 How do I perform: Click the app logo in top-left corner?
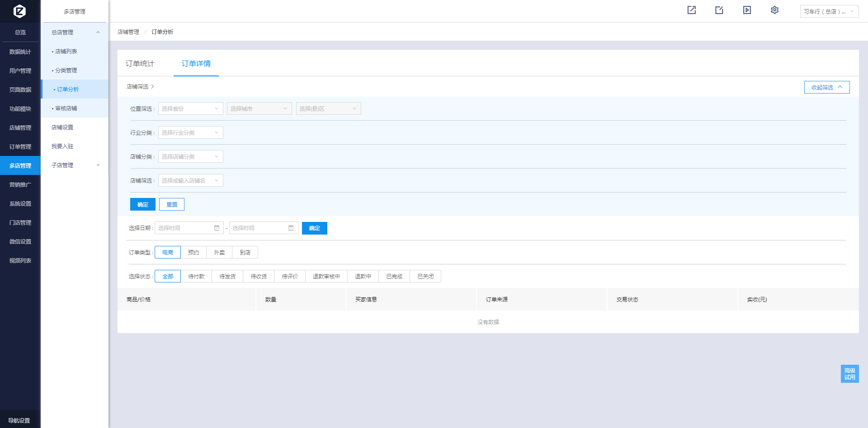click(x=20, y=11)
